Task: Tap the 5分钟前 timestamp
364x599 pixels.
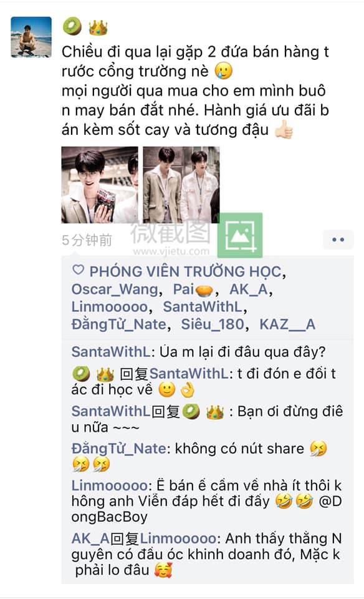Action: tap(87, 240)
